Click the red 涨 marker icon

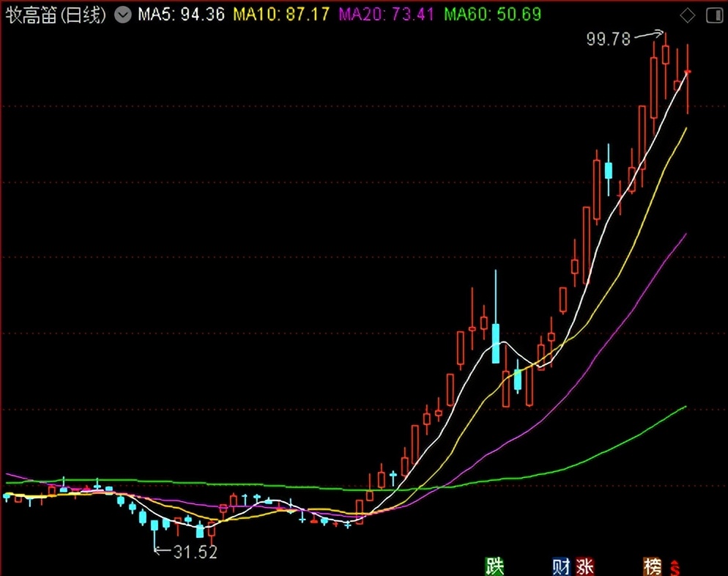coord(585,566)
